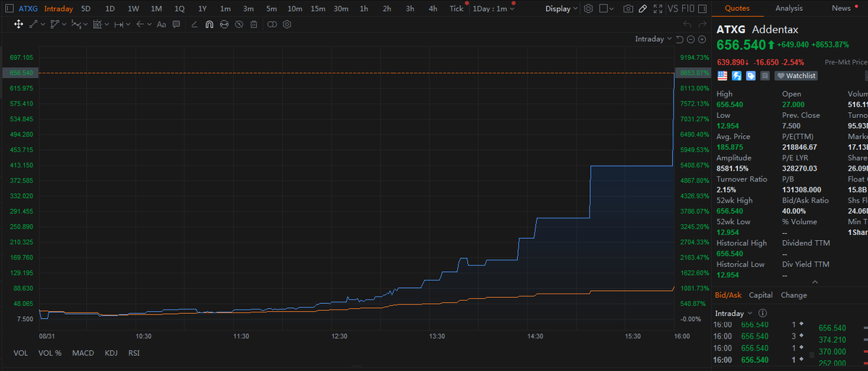Open the layout square dropdown
This screenshot has height=371, width=868.
click(x=606, y=9)
